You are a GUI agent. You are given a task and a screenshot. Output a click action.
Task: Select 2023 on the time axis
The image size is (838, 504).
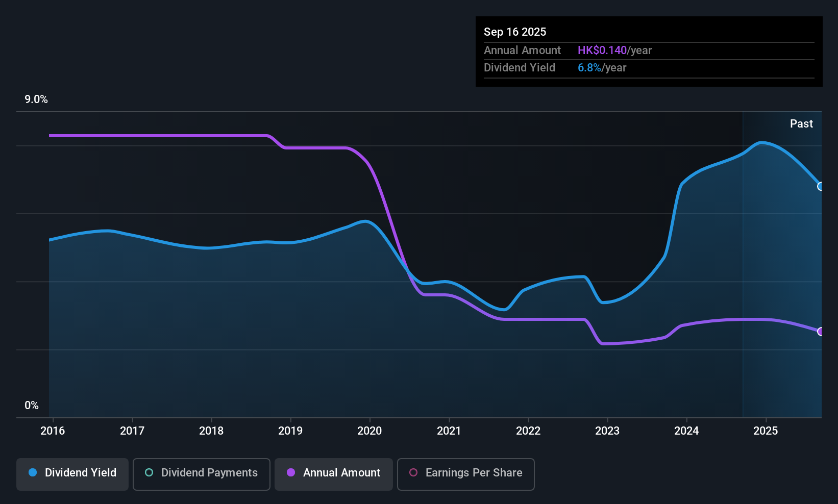click(607, 431)
